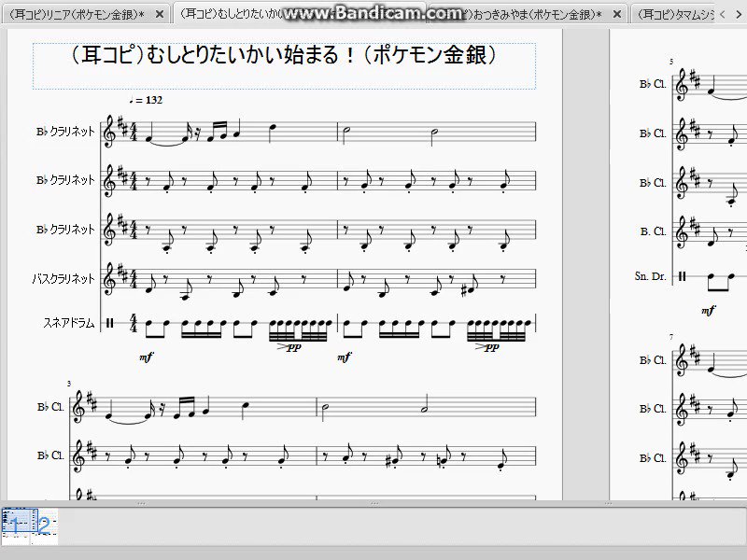Screen dimensions: 747x560
Task: Select the treble clef on バスクラリネット staff
Action: click(109, 278)
